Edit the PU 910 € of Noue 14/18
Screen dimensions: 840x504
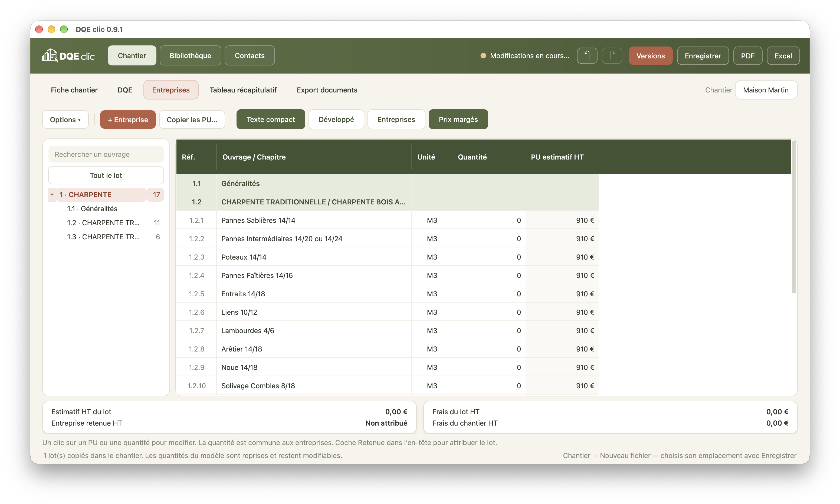[561, 367]
